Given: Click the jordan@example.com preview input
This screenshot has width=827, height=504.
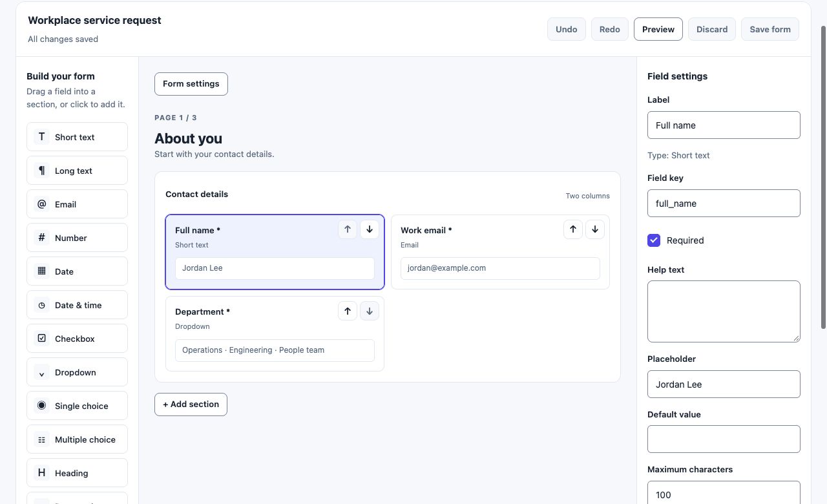Looking at the screenshot, I should (500, 268).
